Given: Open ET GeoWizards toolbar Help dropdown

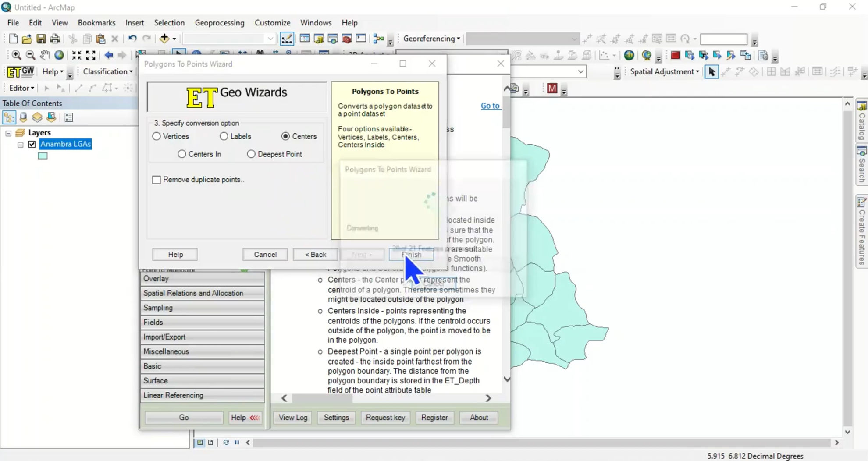Looking at the screenshot, I should [53, 72].
